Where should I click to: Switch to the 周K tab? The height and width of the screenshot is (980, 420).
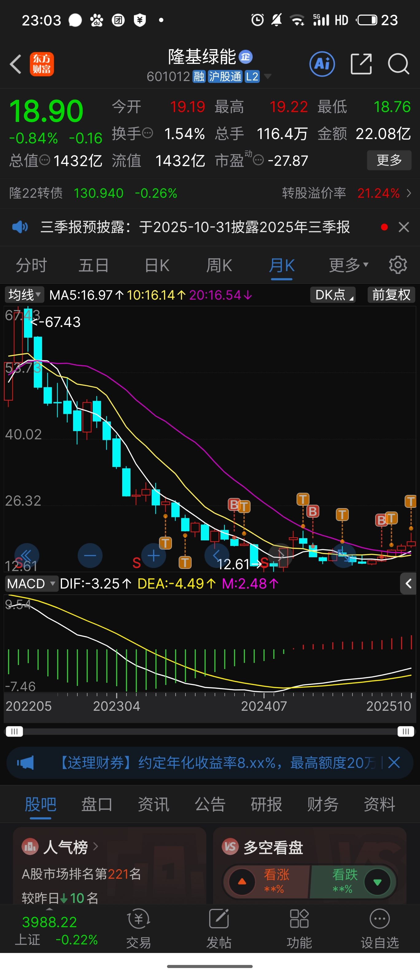tap(219, 265)
